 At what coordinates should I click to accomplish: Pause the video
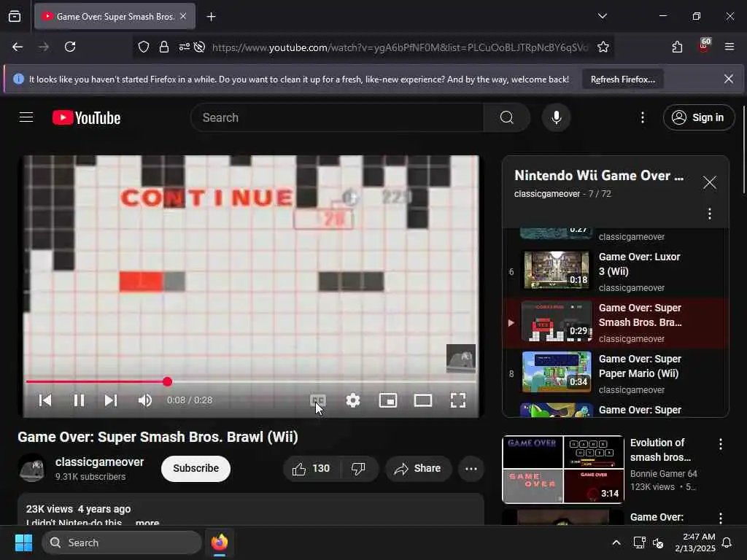[79, 400]
